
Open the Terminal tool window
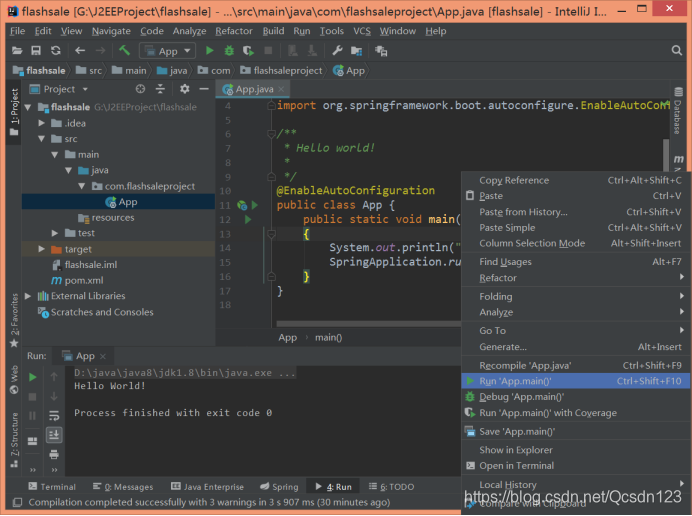tap(52, 487)
